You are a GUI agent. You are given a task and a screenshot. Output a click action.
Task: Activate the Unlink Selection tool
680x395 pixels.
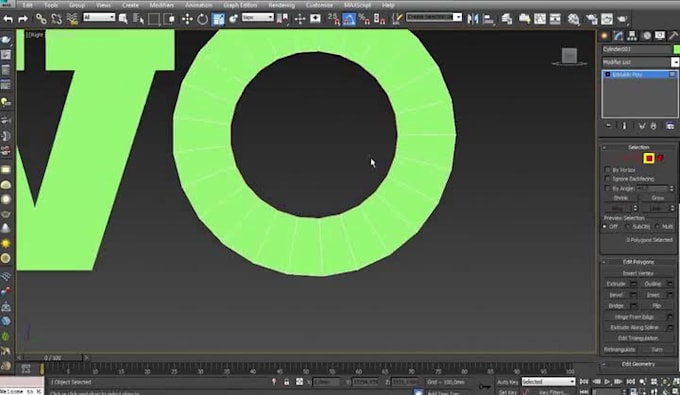click(56, 19)
